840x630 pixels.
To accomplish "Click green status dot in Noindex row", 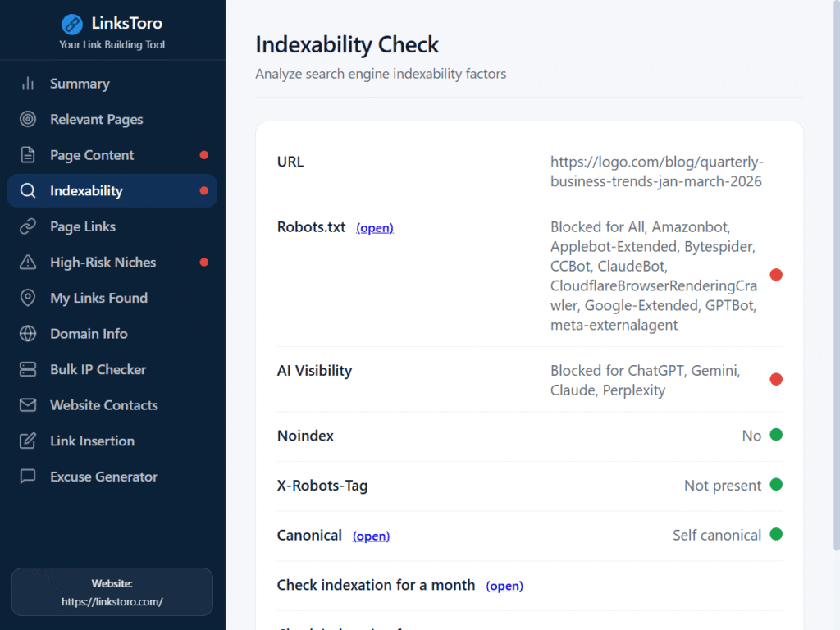I will click(x=776, y=435).
